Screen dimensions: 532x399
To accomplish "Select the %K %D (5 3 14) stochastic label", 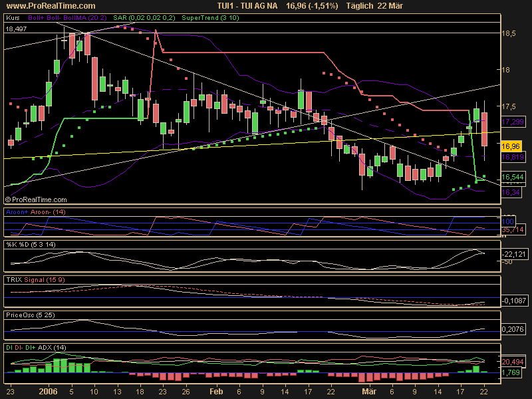I will [x=30, y=245].
